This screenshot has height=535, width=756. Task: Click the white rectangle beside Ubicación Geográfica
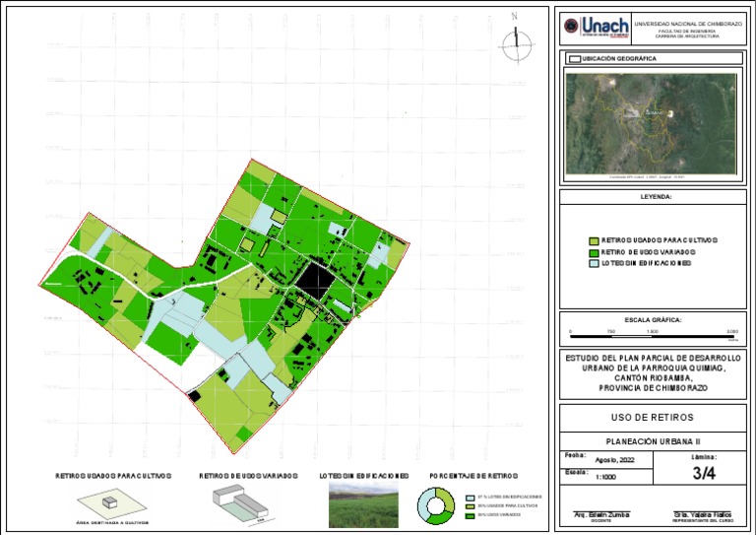[576, 59]
